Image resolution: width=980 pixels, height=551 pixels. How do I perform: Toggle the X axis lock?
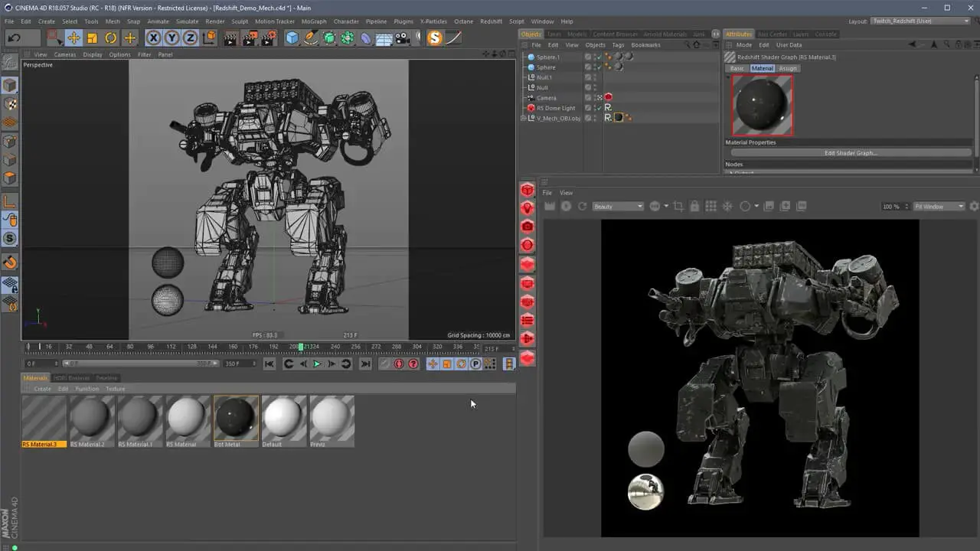click(x=153, y=37)
